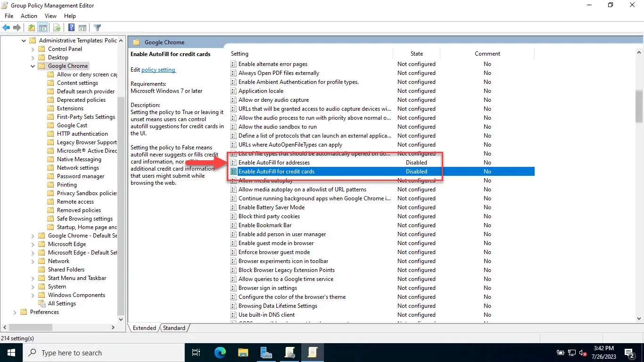Click policy icon for Enable AutoFill for addresses
Image resolution: width=644 pixels, height=362 pixels.
click(233, 163)
